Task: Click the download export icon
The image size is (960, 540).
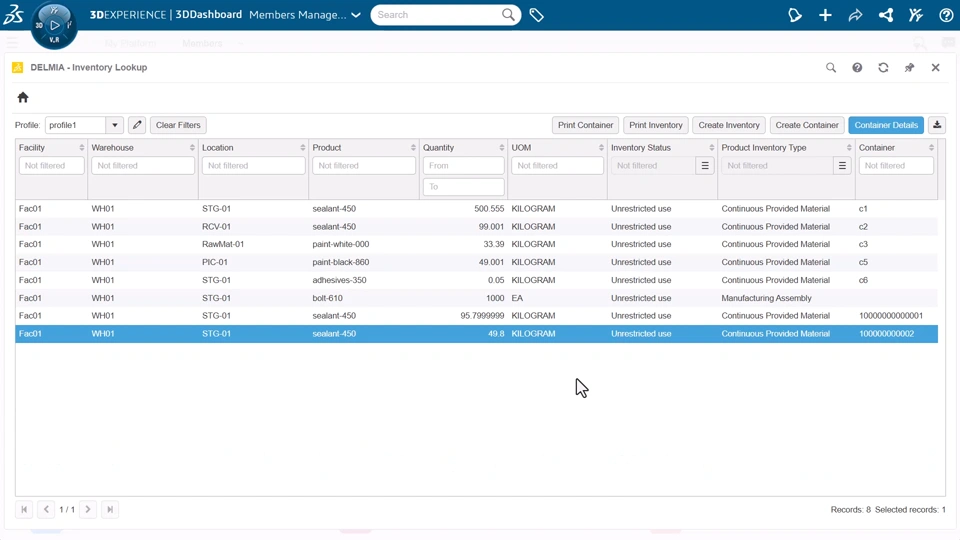Action: (x=937, y=125)
